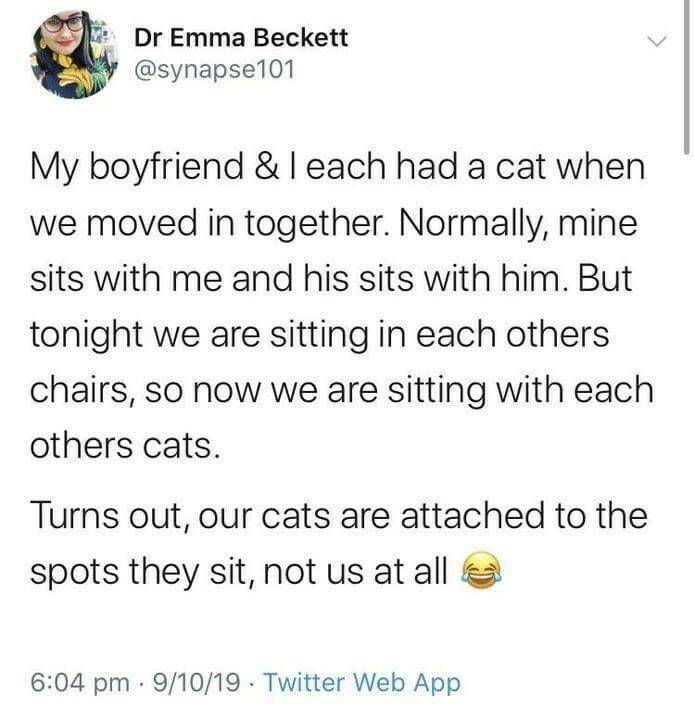695x720 pixels.
Task: Click the ampersand symbol in the tweet
Action: point(268,164)
